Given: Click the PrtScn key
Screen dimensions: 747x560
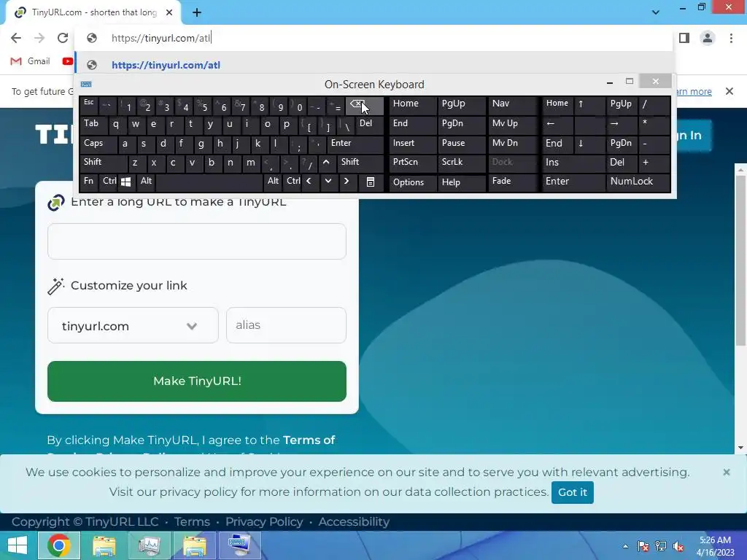Looking at the screenshot, I should 413,163.
